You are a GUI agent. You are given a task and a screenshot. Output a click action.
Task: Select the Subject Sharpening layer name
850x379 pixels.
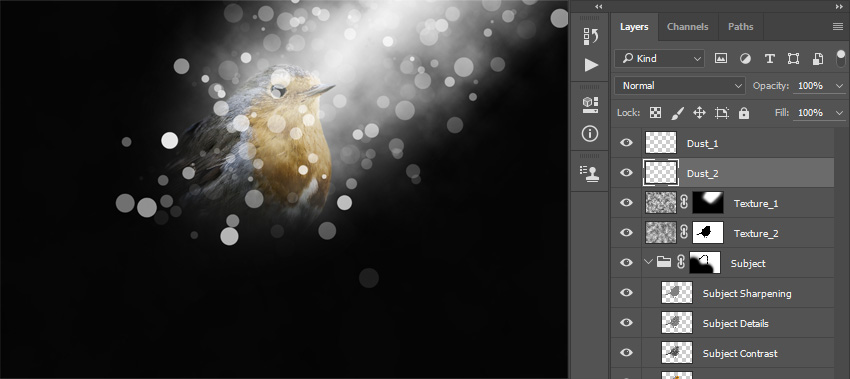click(x=747, y=293)
